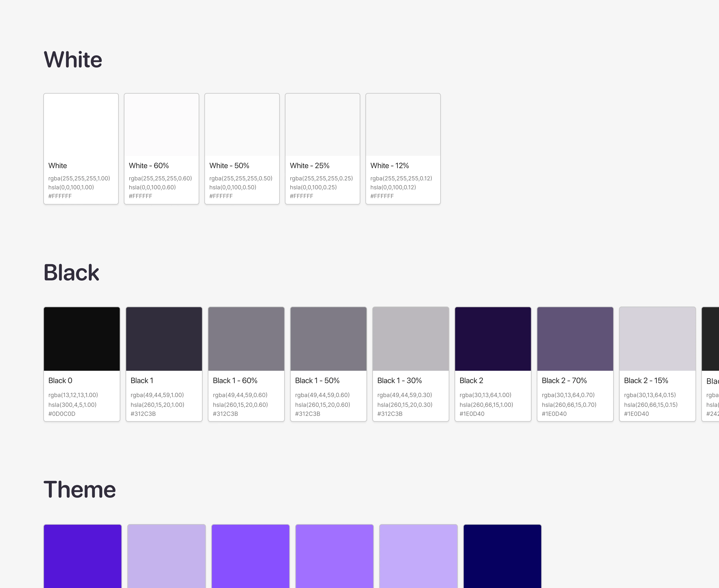The width and height of the screenshot is (719, 588).
Task: Click rgba(49,44,59,0.30) value text
Action: pos(405,395)
